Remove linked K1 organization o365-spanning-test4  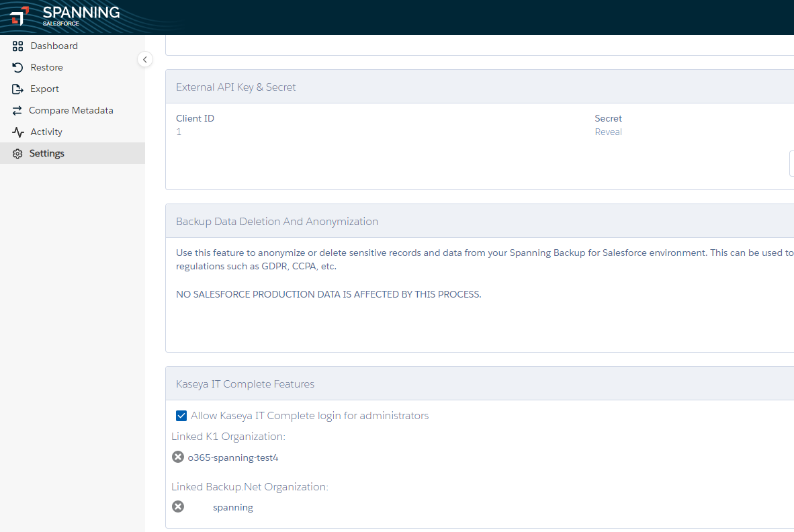(178, 457)
